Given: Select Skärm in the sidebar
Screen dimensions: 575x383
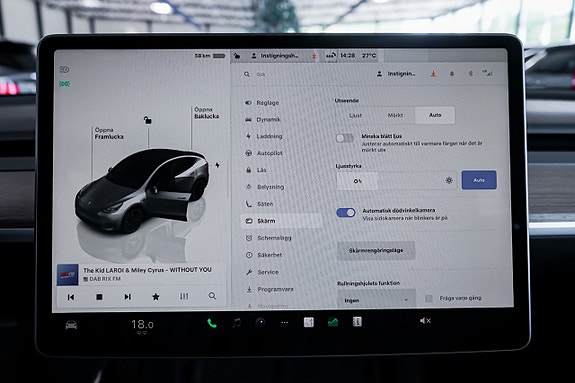Looking at the screenshot, I should [281, 221].
